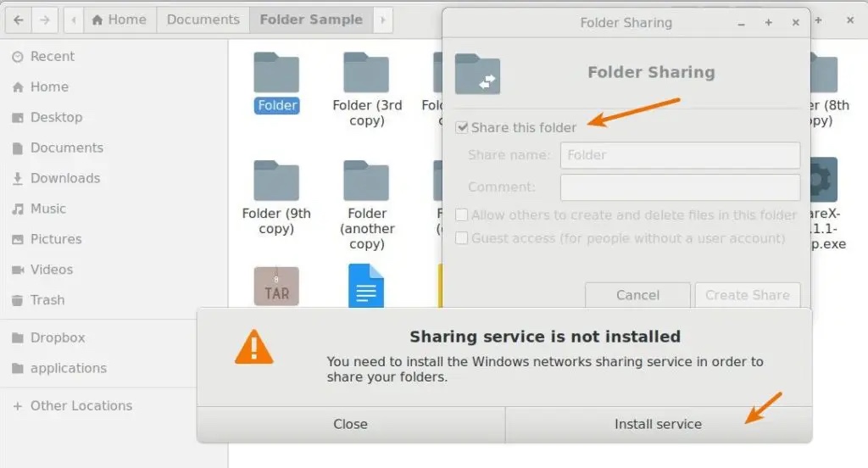
Task: Go to 'Documents' in path bar
Action: point(203,19)
